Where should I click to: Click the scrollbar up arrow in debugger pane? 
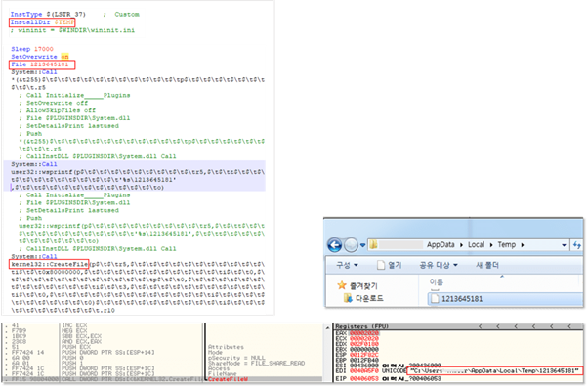click(x=328, y=327)
